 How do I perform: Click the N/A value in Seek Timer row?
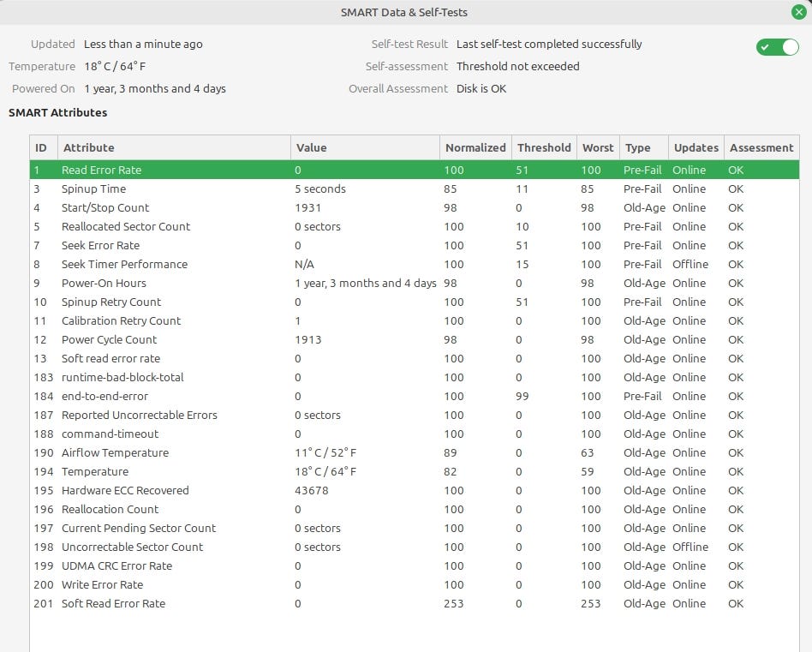(304, 264)
